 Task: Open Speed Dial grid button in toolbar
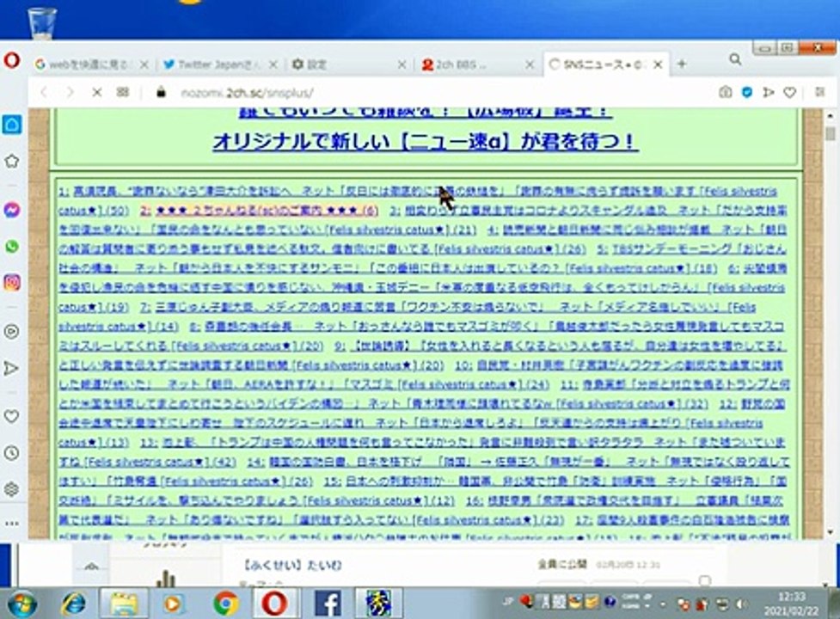(x=123, y=93)
